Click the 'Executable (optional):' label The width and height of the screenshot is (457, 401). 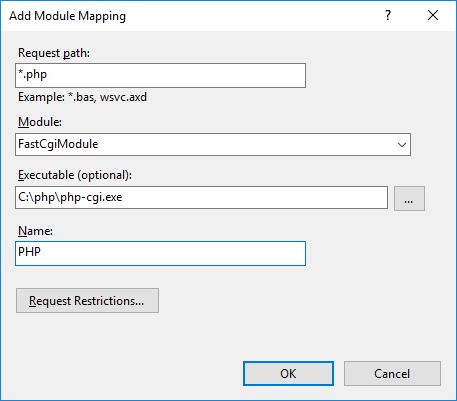(x=75, y=175)
